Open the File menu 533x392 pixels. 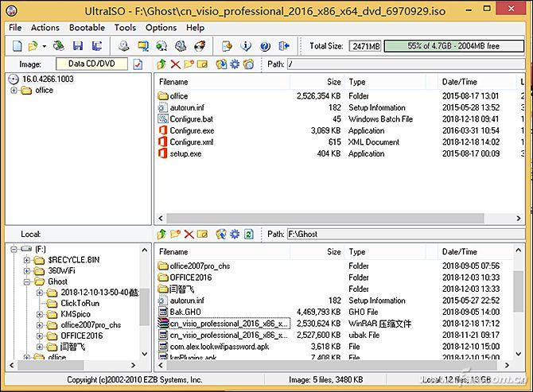click(x=15, y=28)
